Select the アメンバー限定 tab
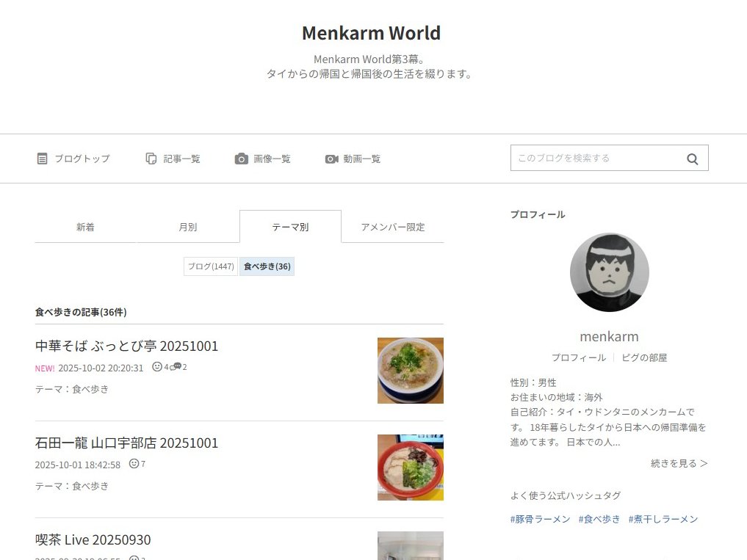 pyautogui.click(x=392, y=227)
